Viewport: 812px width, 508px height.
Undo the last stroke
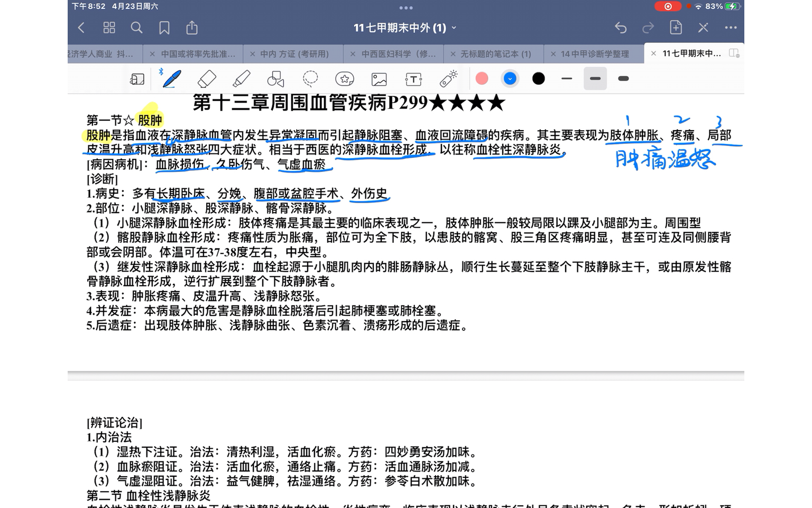tap(621, 28)
